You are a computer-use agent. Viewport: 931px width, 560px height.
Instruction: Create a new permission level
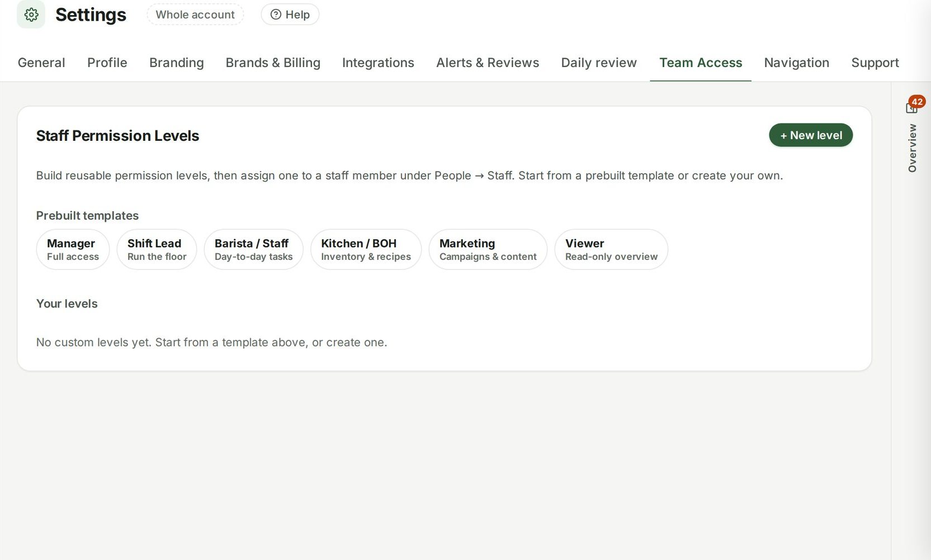coord(811,135)
